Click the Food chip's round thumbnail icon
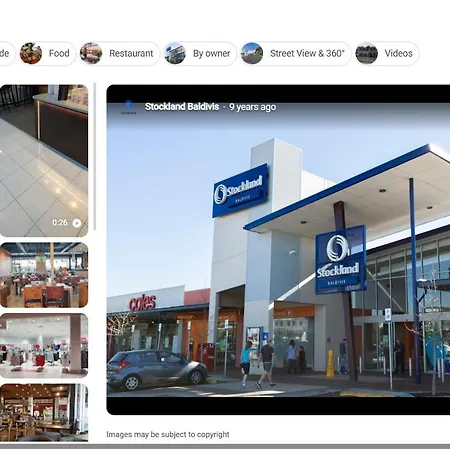The image size is (450, 450). (x=31, y=53)
